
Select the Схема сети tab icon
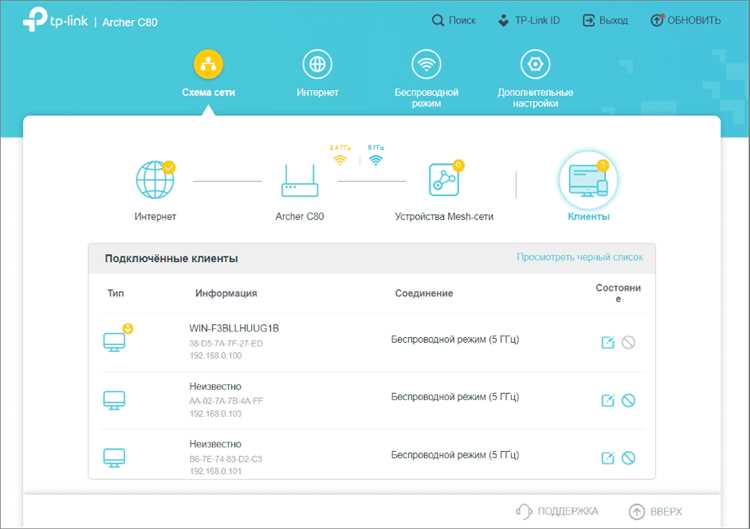[x=208, y=64]
